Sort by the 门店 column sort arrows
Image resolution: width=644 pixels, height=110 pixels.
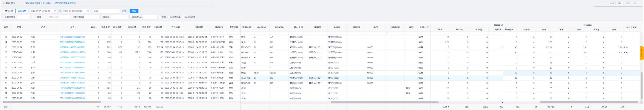pos(47,27)
